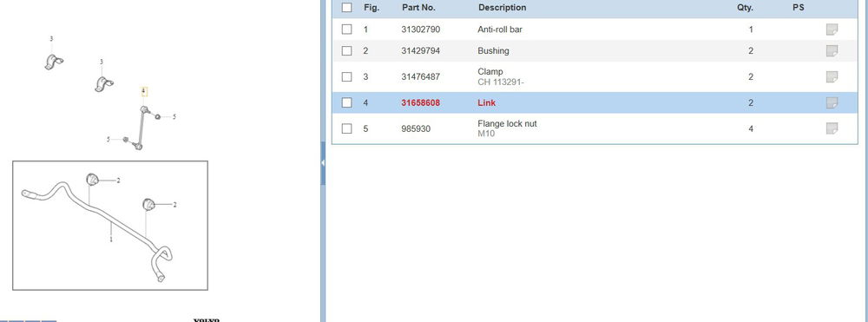Select part number 31302790
The width and height of the screenshot is (868, 322).
[x=421, y=30]
